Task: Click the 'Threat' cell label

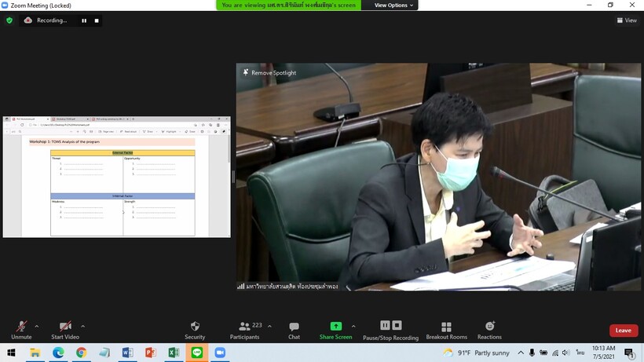Action: [56, 159]
